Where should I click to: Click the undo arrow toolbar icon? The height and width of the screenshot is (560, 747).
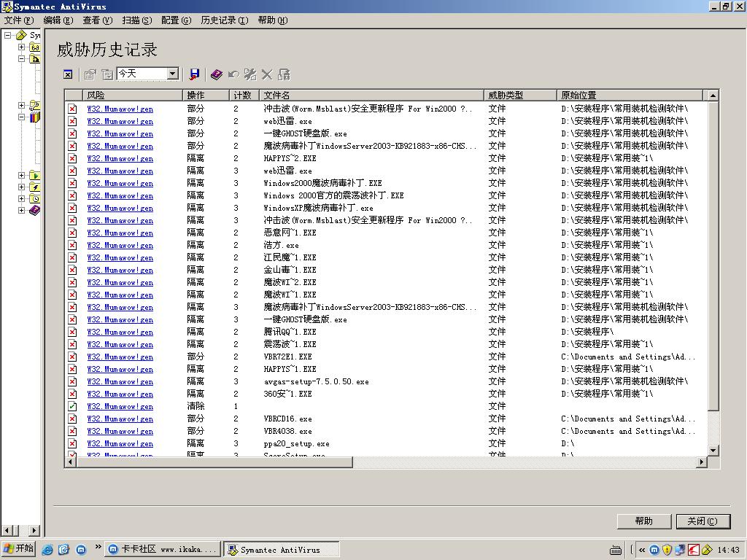tap(233, 74)
